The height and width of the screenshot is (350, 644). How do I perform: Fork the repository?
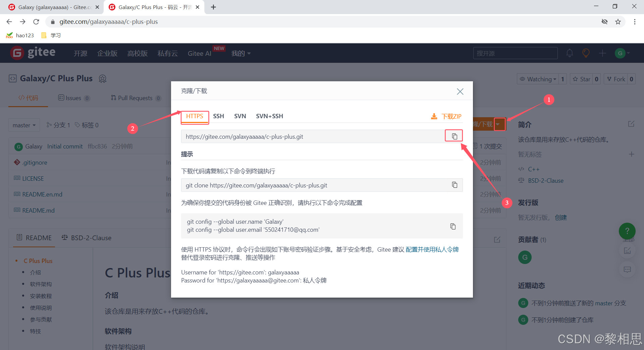tap(616, 79)
